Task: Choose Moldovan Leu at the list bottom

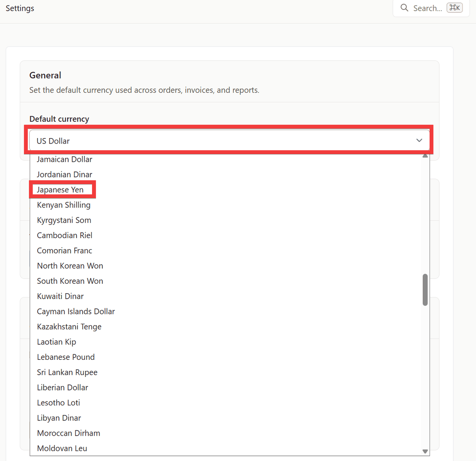Action: pos(62,448)
